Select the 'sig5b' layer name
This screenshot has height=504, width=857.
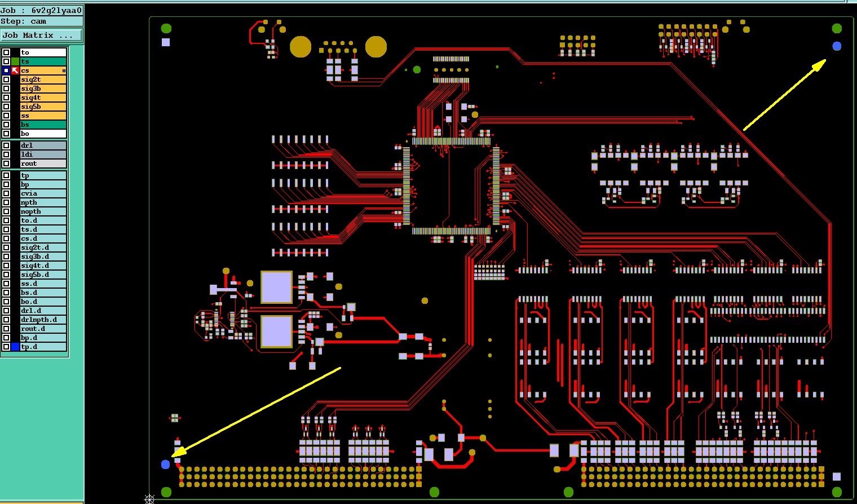(43, 107)
